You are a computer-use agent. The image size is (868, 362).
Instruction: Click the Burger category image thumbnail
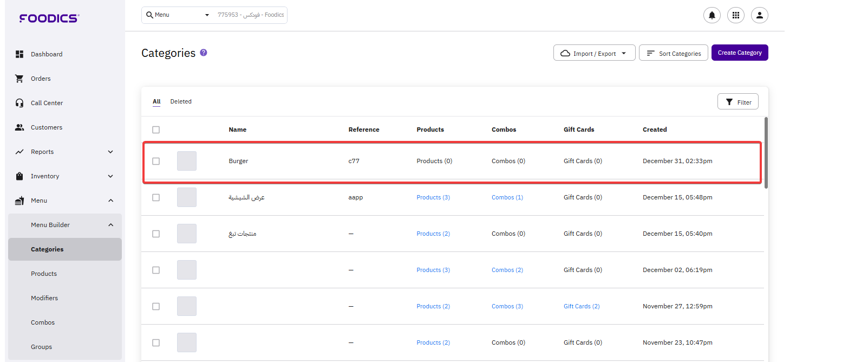(187, 161)
